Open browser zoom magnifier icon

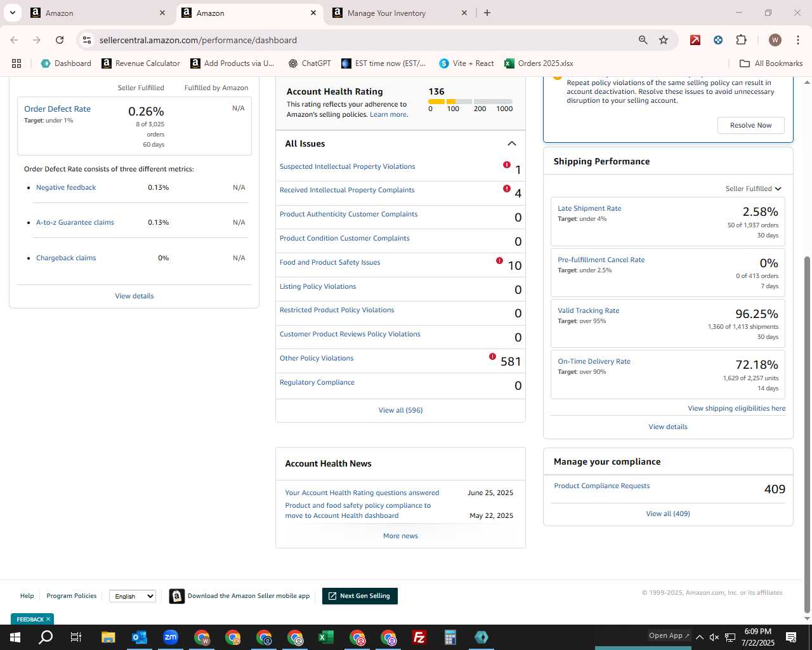[643, 40]
